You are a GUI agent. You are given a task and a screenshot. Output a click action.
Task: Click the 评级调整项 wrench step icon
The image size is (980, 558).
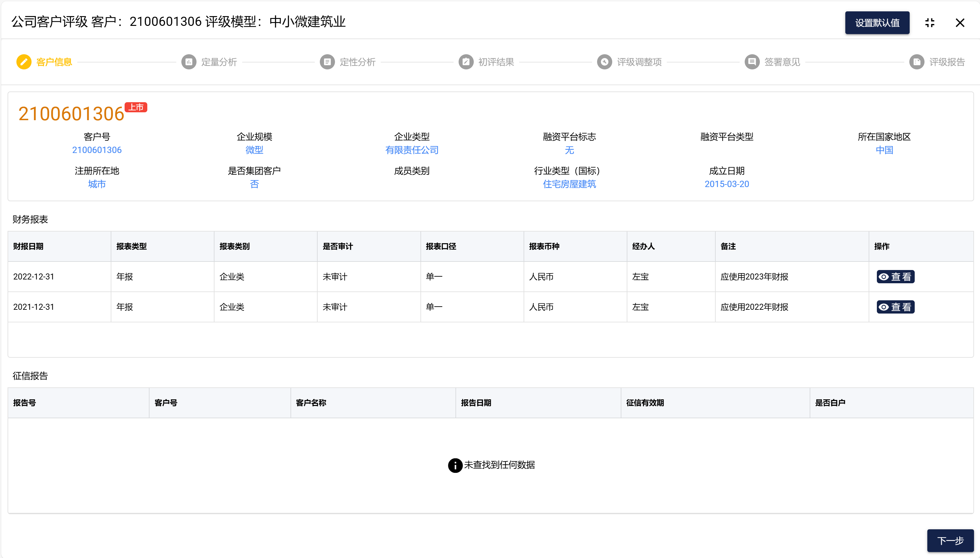604,62
